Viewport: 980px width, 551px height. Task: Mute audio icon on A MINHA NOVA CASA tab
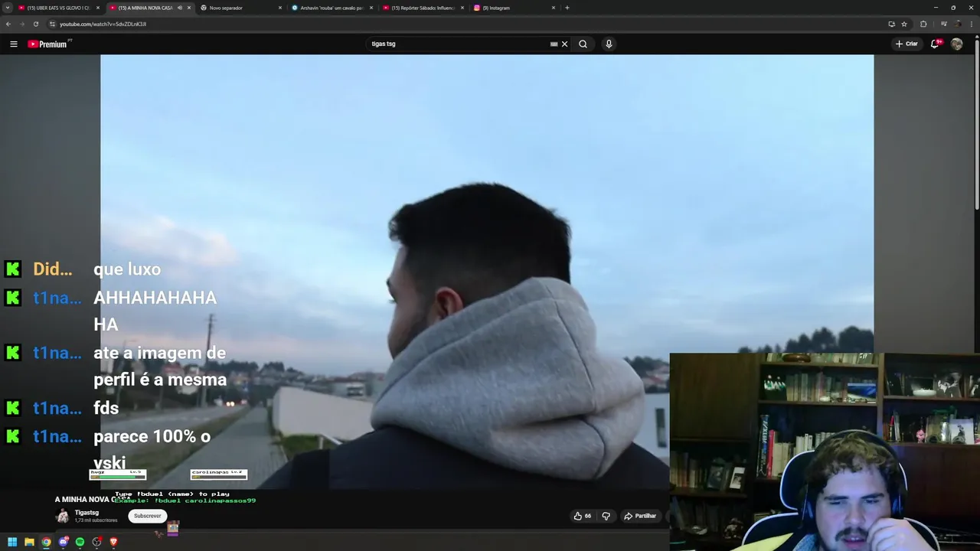click(180, 8)
